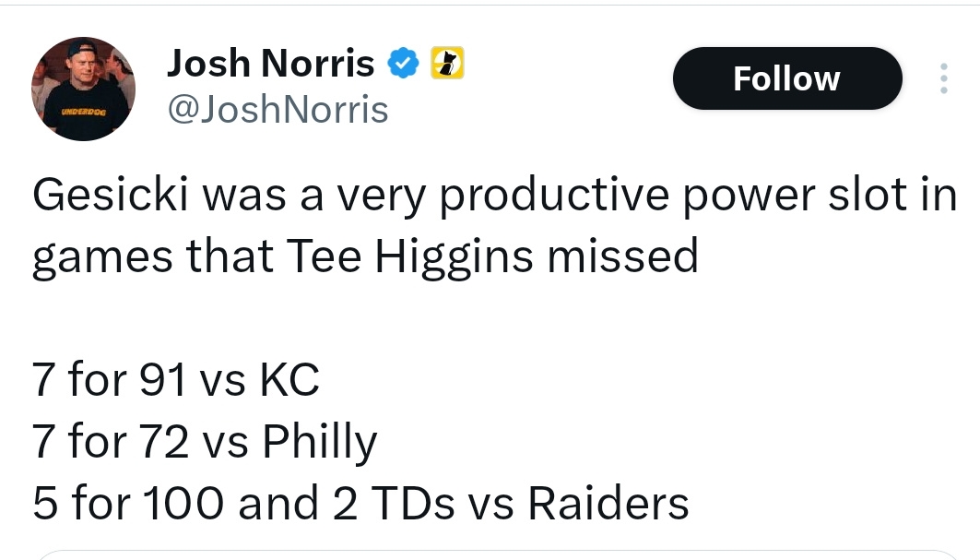Click the '7 for 91 vs KC' line

click(x=175, y=379)
